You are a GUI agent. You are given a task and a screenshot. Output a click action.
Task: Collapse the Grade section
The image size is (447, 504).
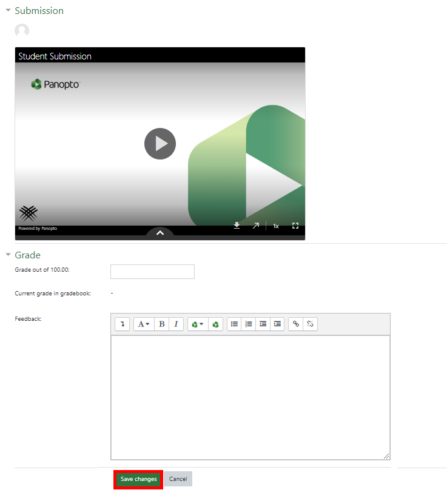tap(8, 255)
